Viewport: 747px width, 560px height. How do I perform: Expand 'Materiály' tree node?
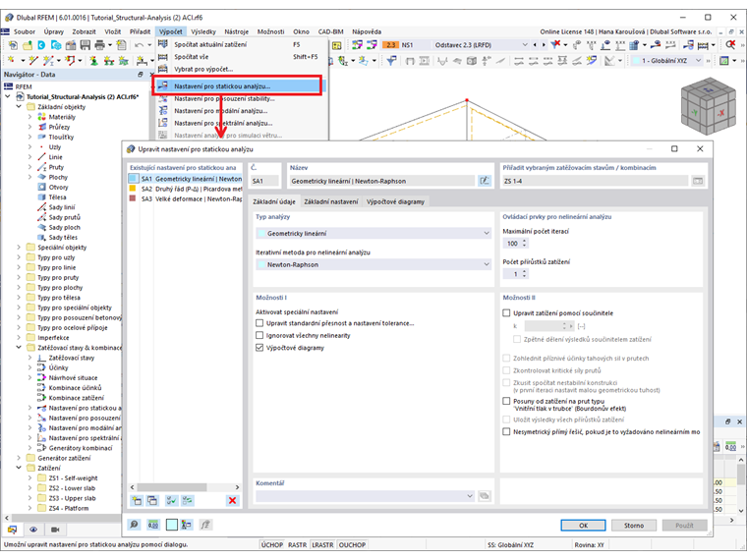(x=29, y=117)
